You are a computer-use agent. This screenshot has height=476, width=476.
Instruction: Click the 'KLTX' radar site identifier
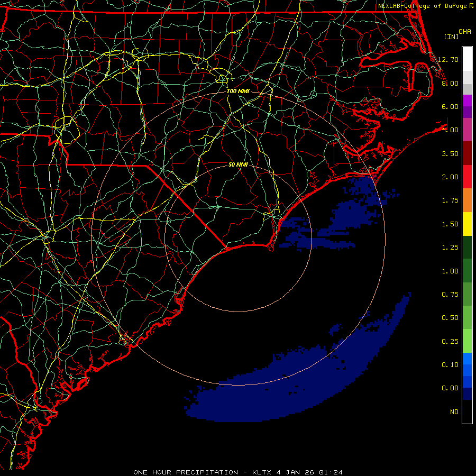tap(262, 472)
